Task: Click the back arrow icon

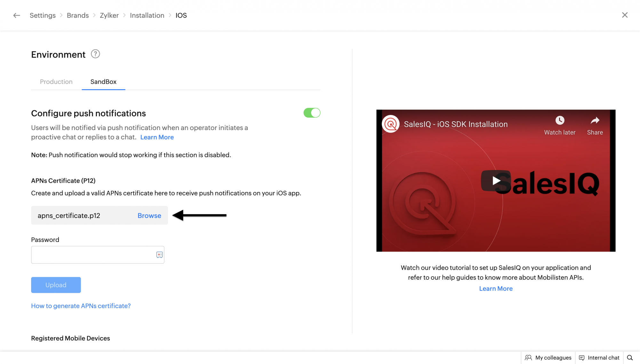Action: 17,15
